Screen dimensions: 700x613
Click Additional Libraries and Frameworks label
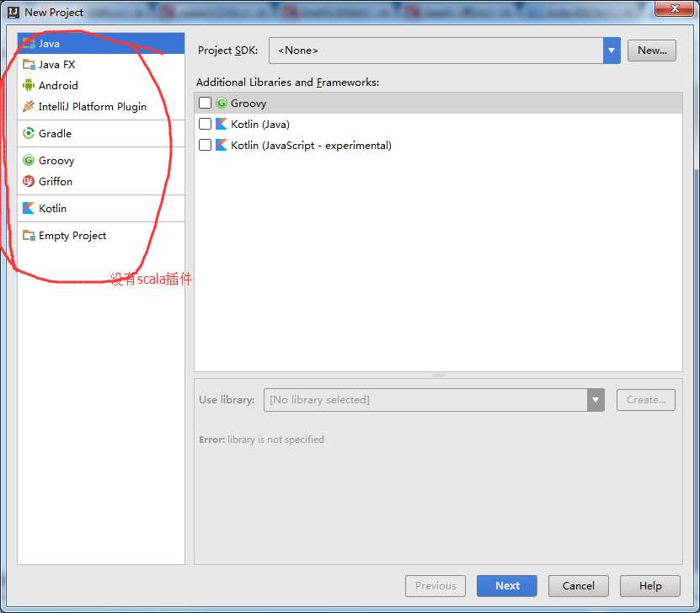pyautogui.click(x=288, y=82)
